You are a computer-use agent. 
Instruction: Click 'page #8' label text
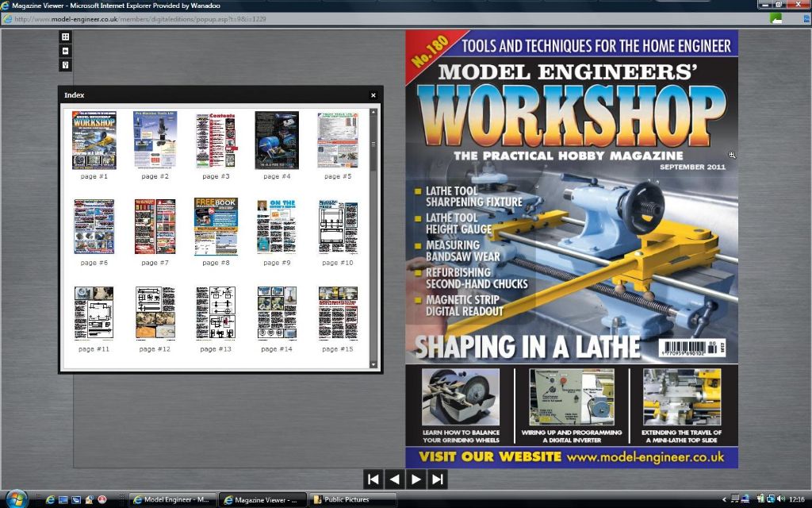click(216, 263)
